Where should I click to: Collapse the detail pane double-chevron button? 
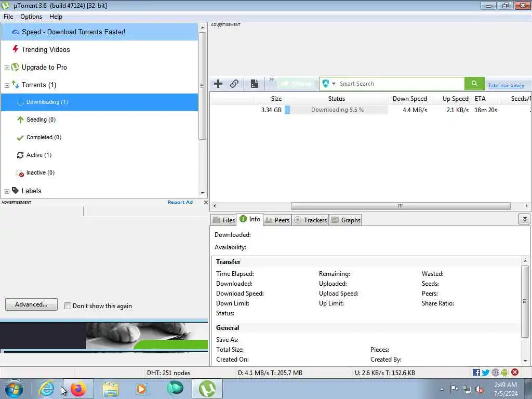[x=524, y=219]
